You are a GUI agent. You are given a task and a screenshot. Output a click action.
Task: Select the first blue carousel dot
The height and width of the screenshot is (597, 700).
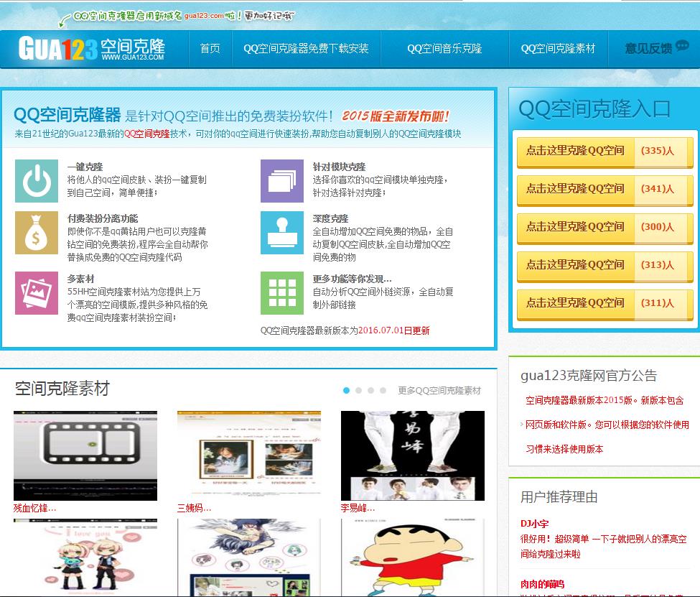(x=346, y=391)
